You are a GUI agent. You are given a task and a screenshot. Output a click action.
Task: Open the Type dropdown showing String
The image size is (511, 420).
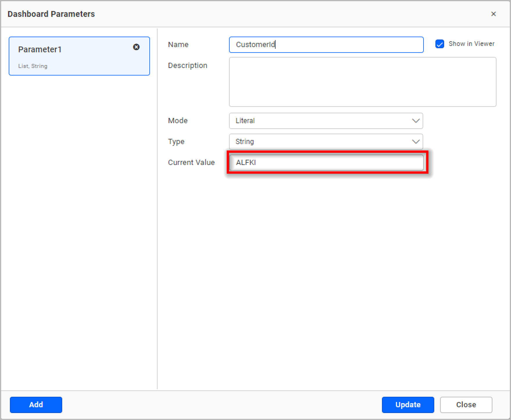326,141
